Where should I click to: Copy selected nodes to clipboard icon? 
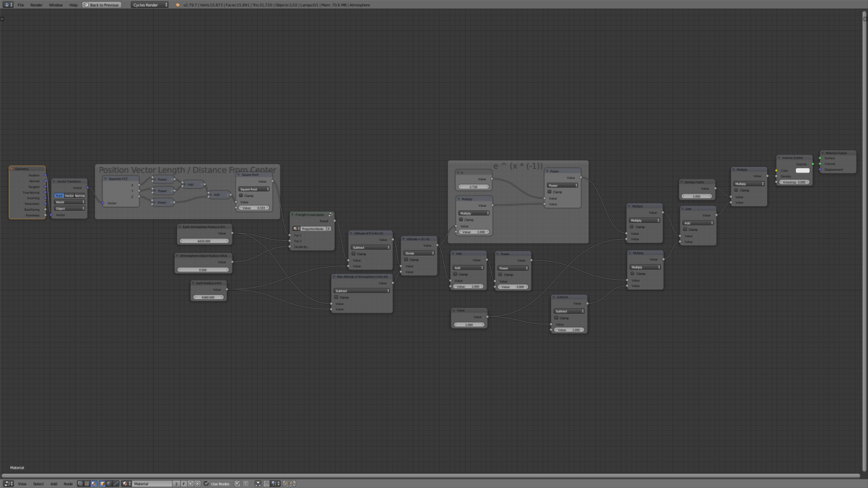(x=286, y=483)
